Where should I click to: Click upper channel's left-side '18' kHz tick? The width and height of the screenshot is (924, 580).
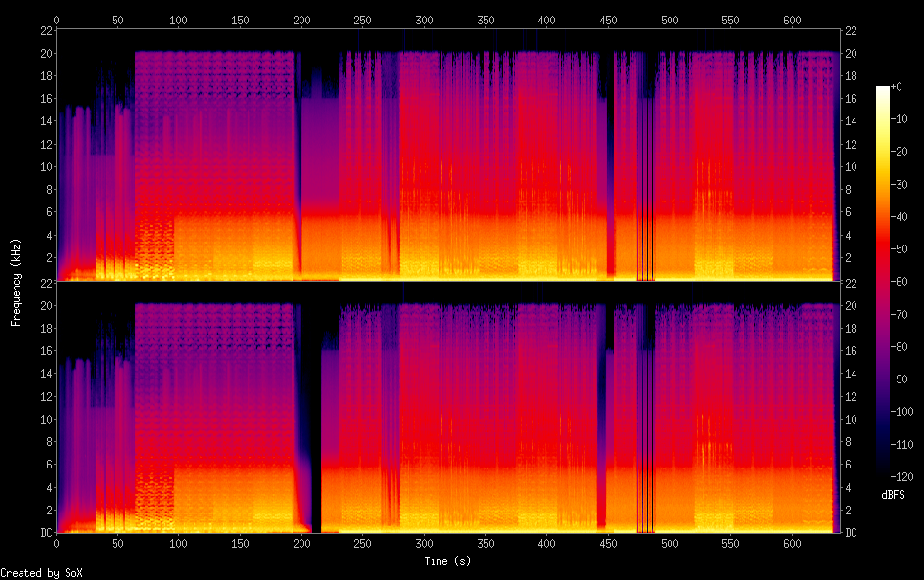tap(47, 76)
